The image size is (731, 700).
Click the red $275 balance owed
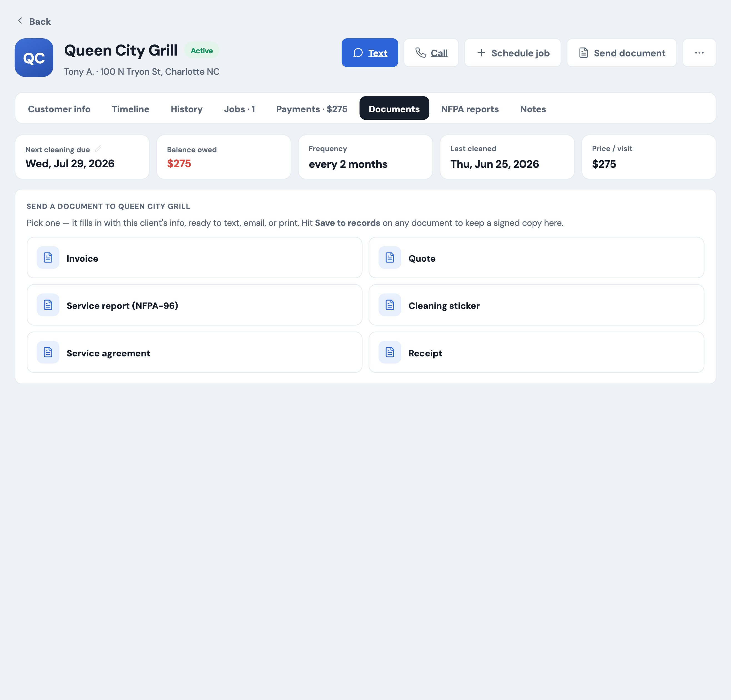(x=179, y=164)
